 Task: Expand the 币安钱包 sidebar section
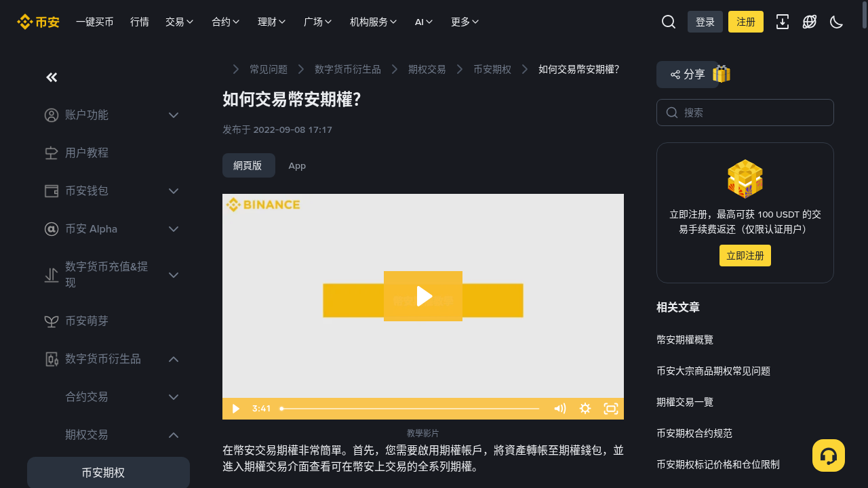174,191
